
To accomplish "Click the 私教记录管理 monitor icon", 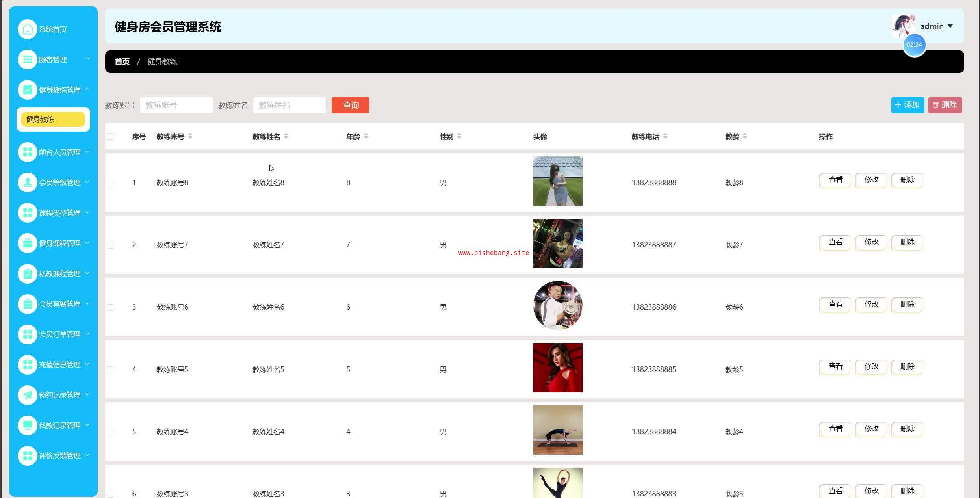I will click(x=27, y=425).
